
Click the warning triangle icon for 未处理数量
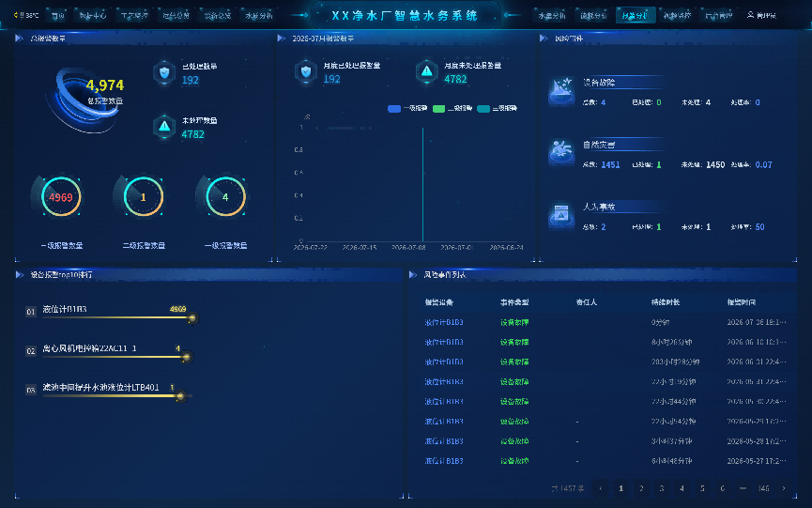click(x=164, y=127)
